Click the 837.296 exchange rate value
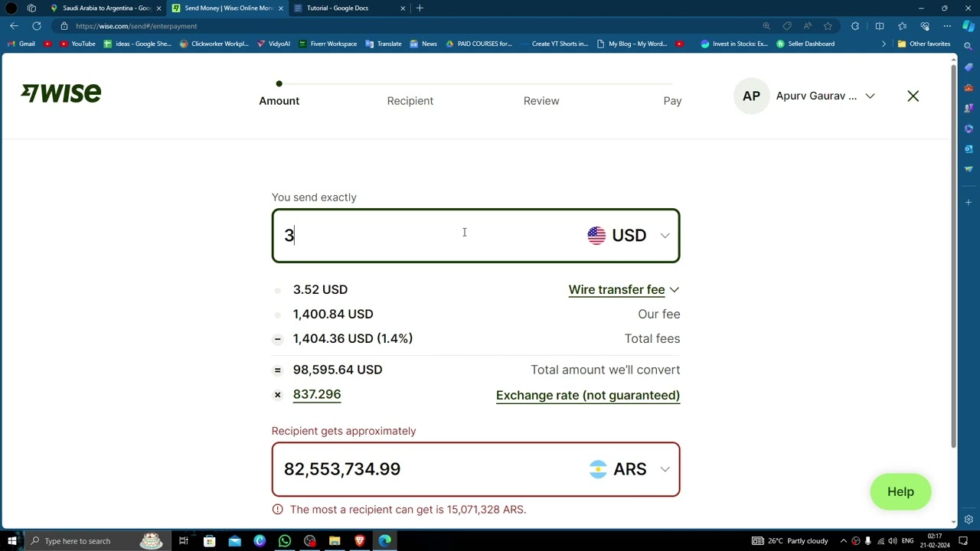The width and height of the screenshot is (980, 551). click(x=317, y=394)
